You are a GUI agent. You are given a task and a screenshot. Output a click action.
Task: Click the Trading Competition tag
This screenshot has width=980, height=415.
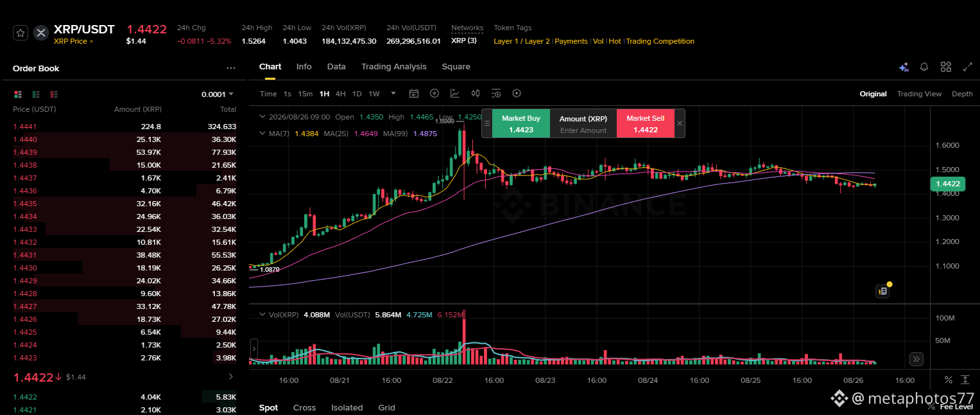[x=660, y=41]
